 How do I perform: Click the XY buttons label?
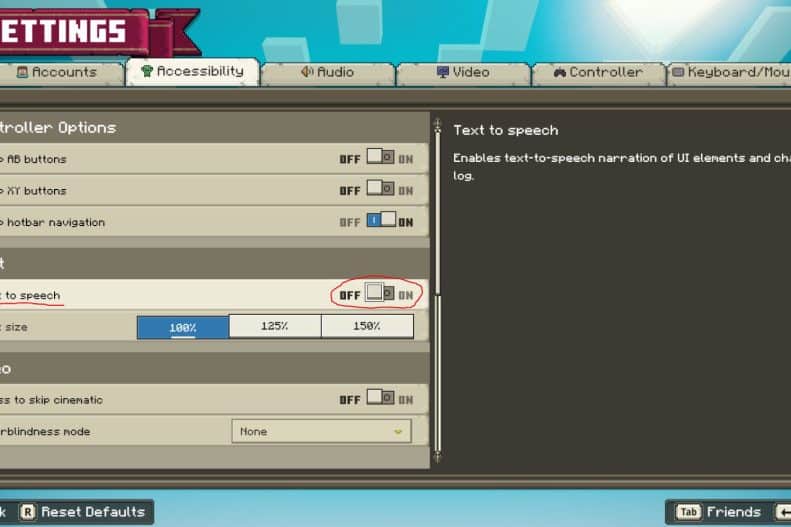click(36, 191)
